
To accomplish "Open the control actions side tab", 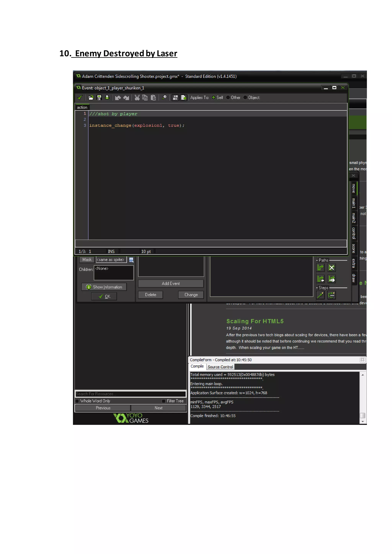I will click(353, 233).
